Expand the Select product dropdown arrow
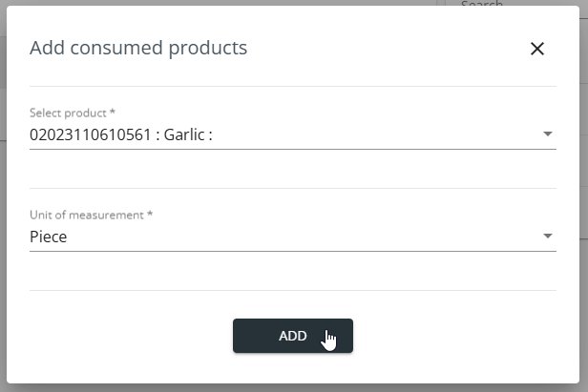 (548, 134)
